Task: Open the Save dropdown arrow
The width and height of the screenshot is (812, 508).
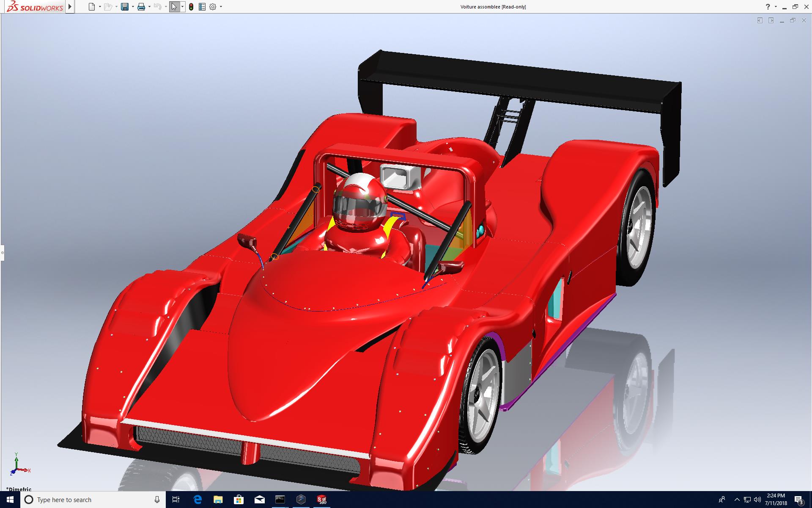Action: coord(133,7)
